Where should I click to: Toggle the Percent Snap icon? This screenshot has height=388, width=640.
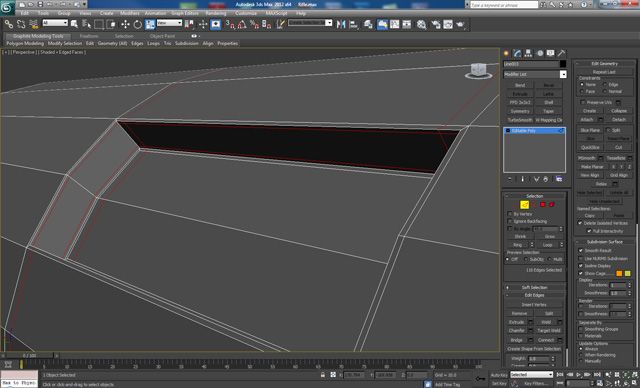pyautogui.click(x=254, y=24)
